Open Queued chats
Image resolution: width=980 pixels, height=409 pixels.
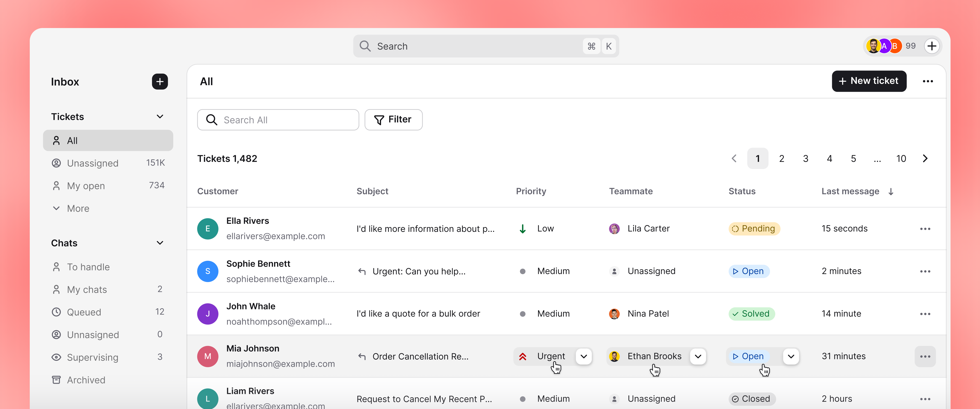(108, 312)
